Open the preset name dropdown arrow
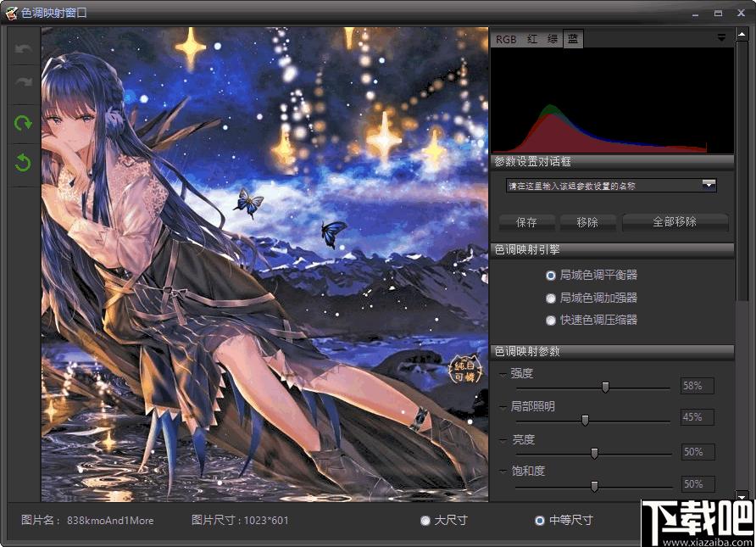Screen dimensions: 756x547 (709, 185)
